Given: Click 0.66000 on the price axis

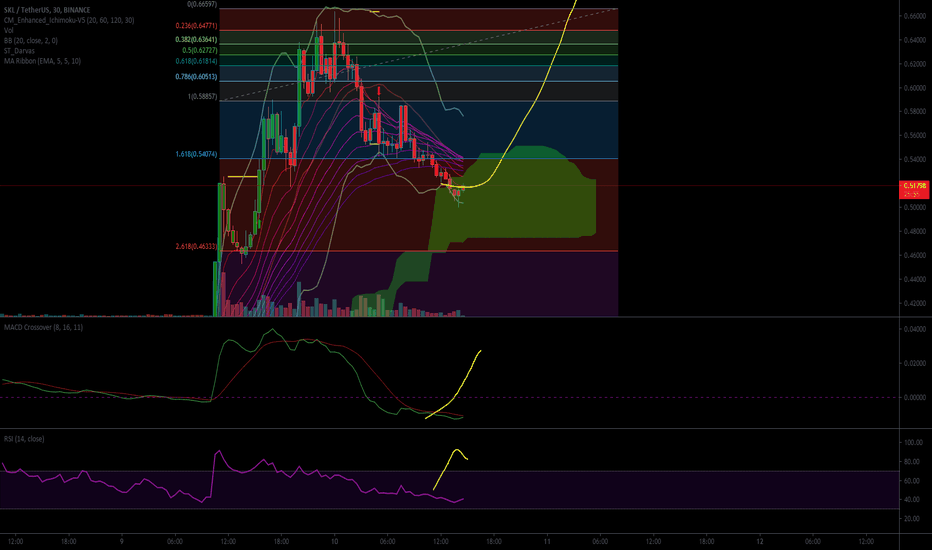Looking at the screenshot, I should [x=914, y=16].
